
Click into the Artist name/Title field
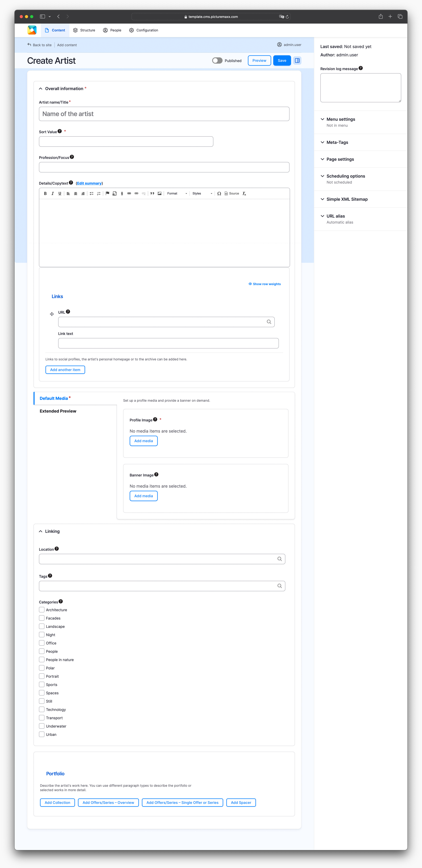164,114
